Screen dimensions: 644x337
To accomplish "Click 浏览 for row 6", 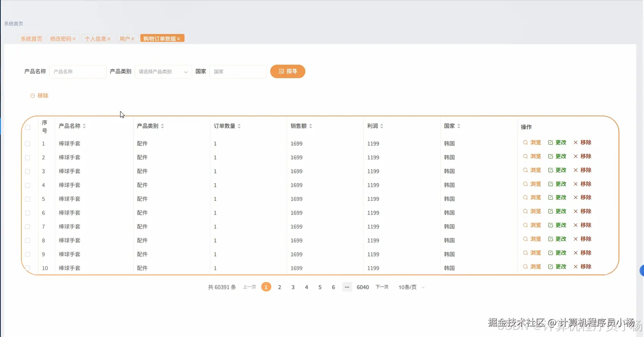I will click(532, 211).
